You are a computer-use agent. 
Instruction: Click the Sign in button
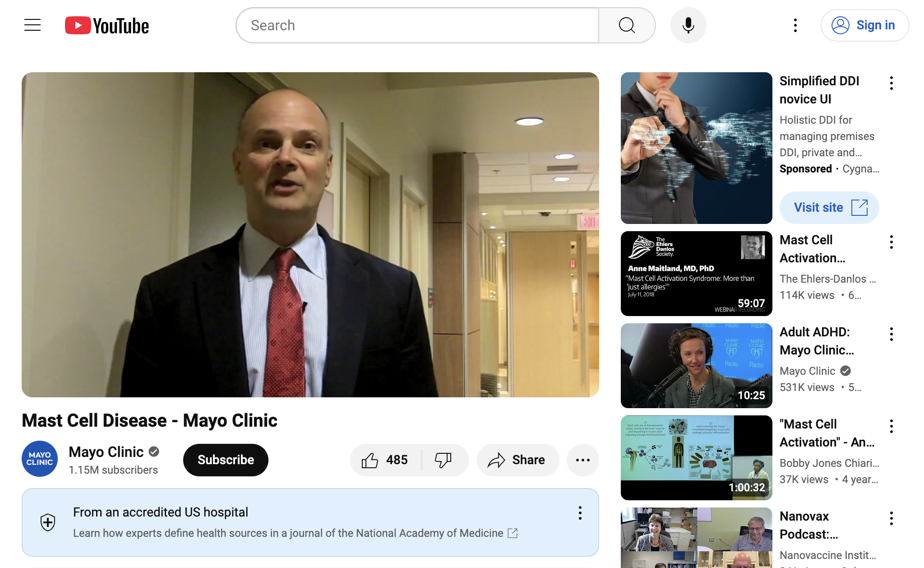click(864, 25)
